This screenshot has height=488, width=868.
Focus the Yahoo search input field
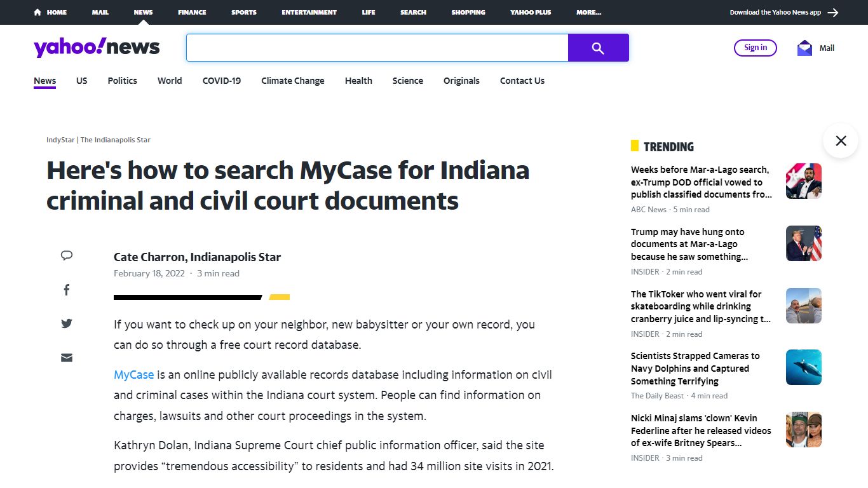tap(377, 48)
